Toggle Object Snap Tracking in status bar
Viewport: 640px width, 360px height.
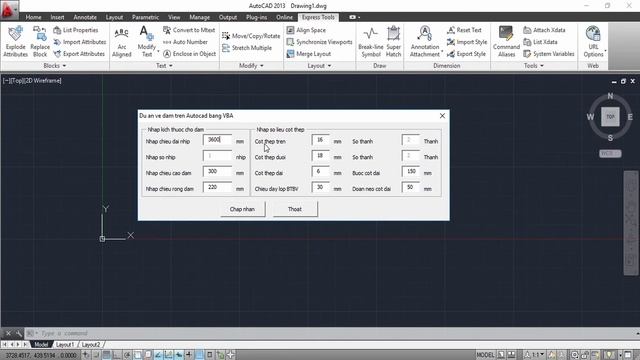(x=158, y=355)
